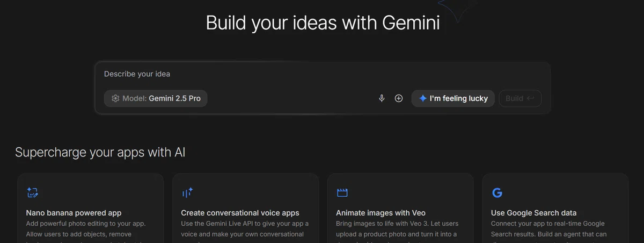This screenshot has height=243, width=644.
Task: Open the Model: Gemini 2.5 Pro selector
Action: pos(156,98)
